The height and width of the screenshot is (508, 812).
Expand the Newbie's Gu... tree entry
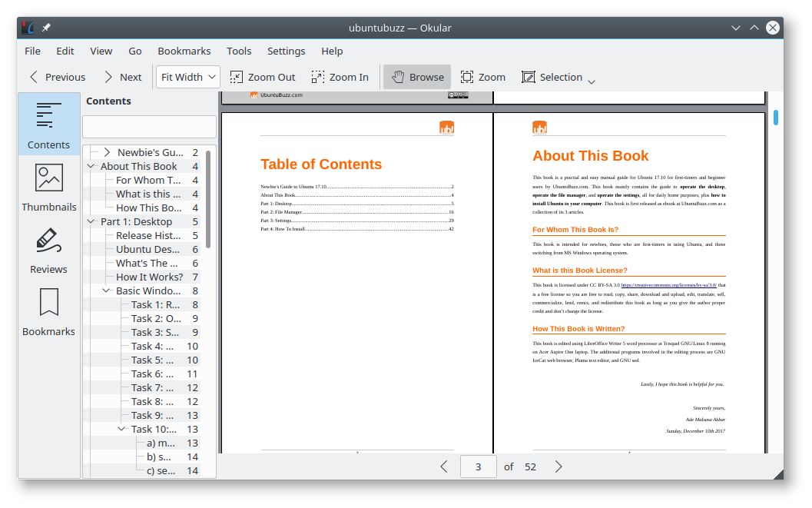click(x=107, y=152)
